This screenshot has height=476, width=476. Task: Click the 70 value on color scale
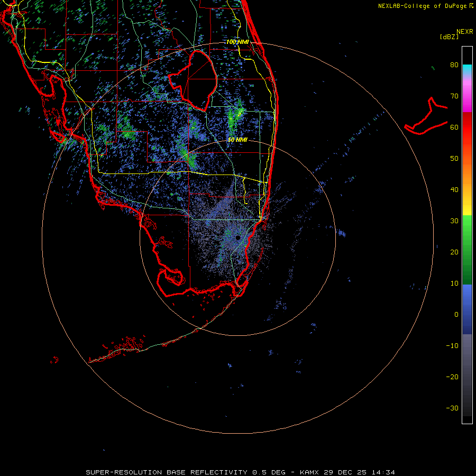click(454, 96)
